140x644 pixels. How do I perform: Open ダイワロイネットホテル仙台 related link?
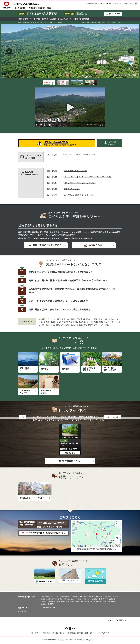[70, 576]
